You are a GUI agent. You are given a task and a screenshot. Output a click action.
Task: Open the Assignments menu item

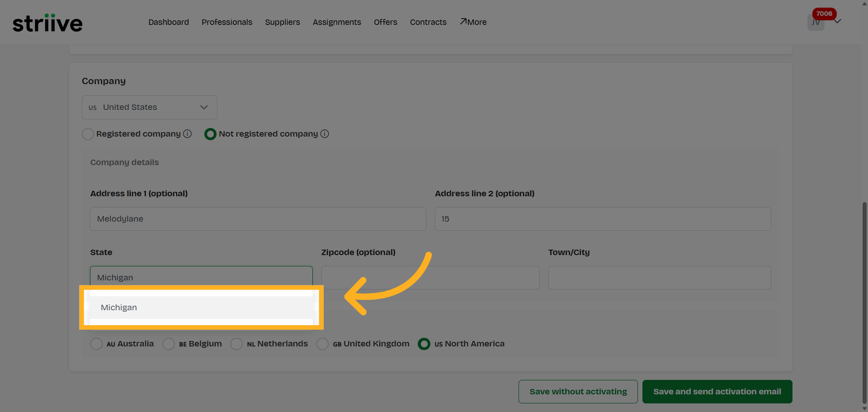(337, 22)
